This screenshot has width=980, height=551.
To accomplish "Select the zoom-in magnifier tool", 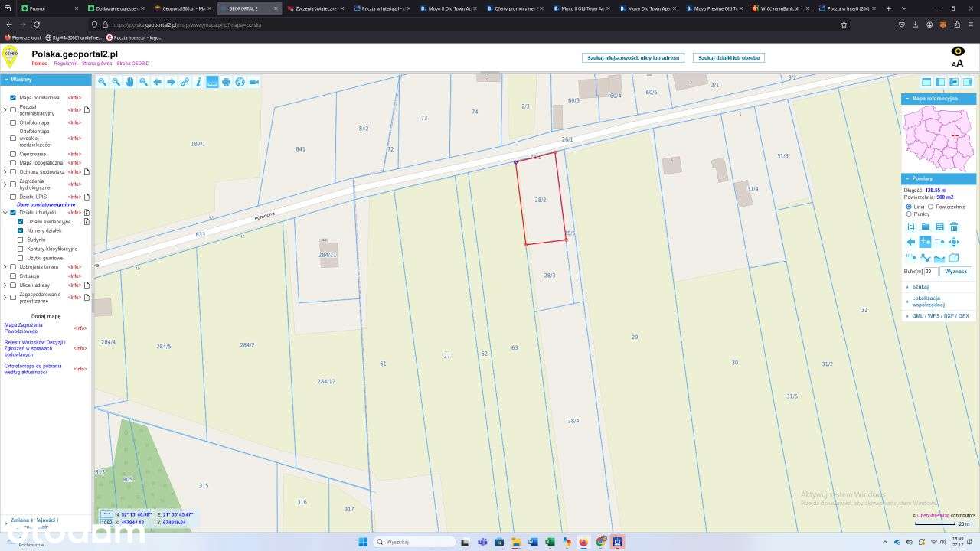I will click(103, 82).
